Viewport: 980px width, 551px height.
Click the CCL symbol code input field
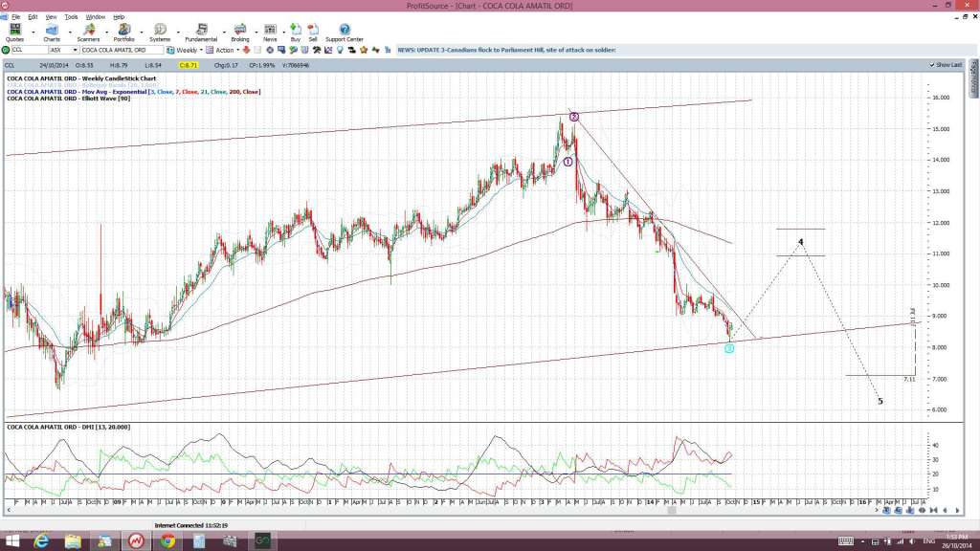[x=30, y=50]
